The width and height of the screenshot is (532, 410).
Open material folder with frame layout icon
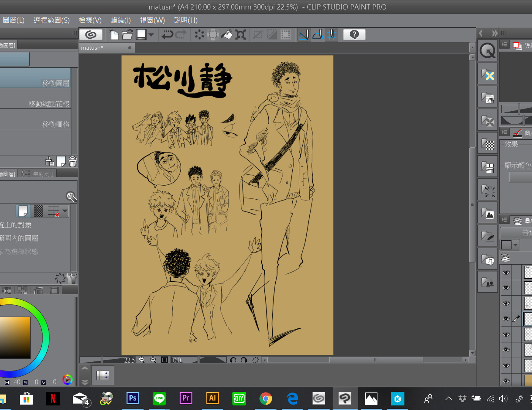(x=488, y=167)
